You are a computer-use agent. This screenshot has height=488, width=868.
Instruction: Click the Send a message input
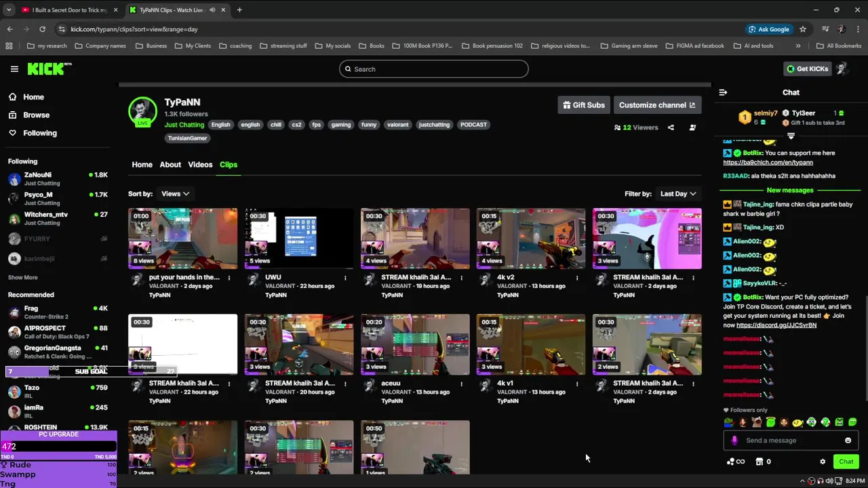pos(790,441)
